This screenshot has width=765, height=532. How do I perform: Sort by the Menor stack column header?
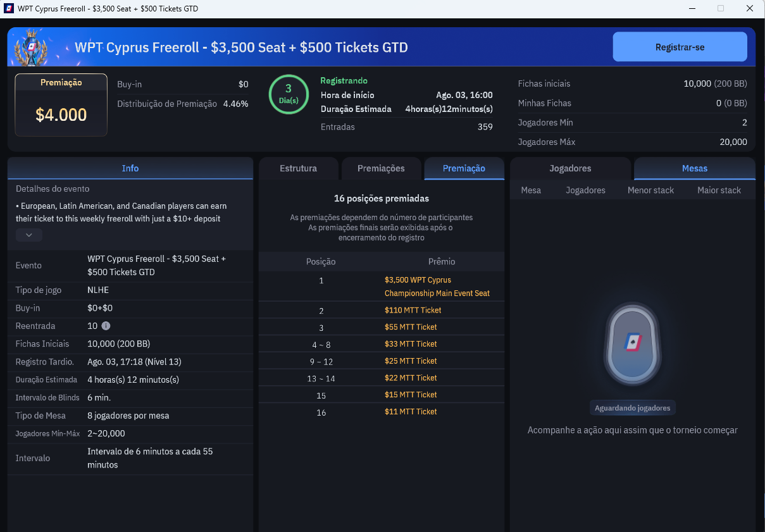tap(650, 190)
